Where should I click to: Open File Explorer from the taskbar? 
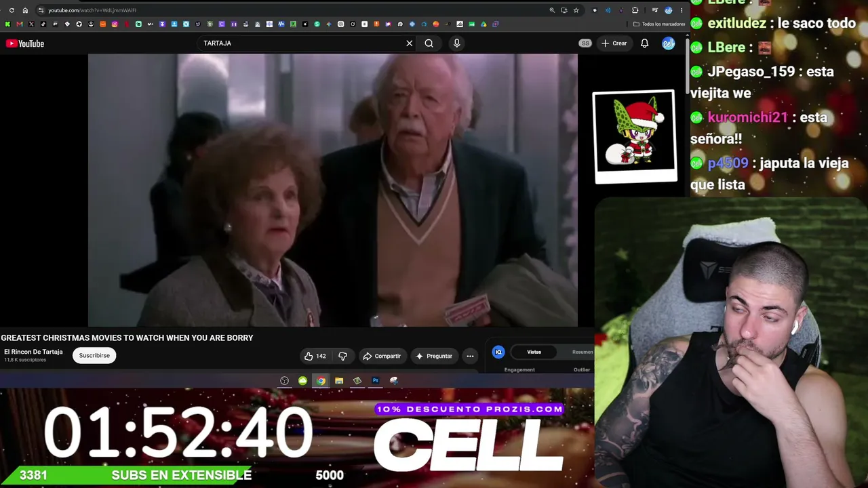tap(339, 381)
